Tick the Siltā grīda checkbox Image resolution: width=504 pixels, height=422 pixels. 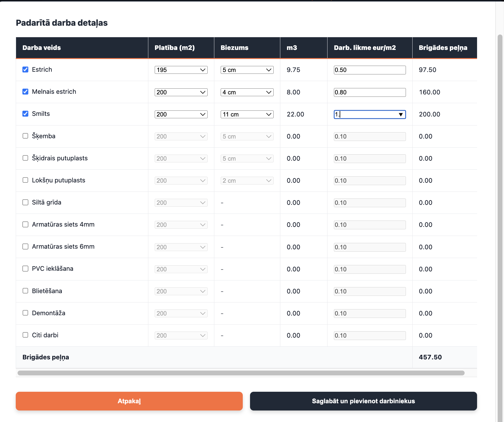tap(25, 202)
